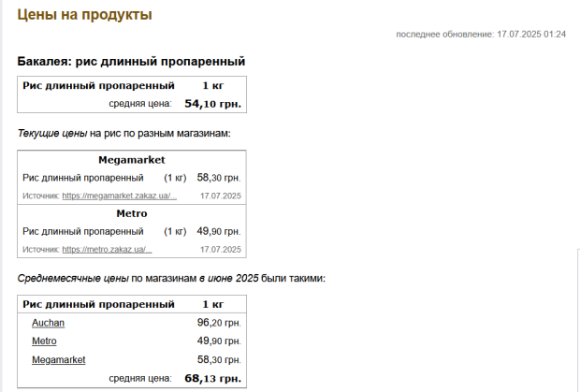Click the Megamarket store heading in current prices

(x=132, y=160)
